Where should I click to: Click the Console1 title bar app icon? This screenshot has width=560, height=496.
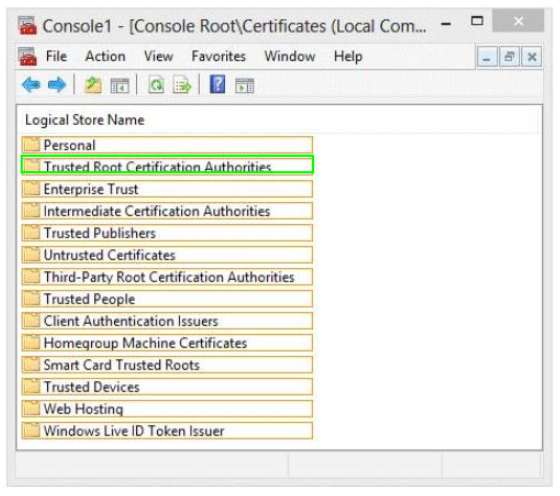27,26
